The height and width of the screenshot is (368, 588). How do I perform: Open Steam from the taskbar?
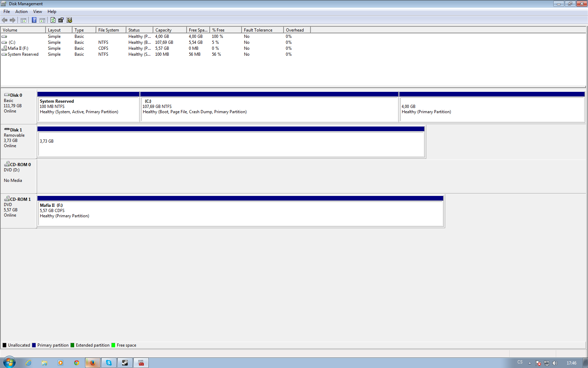[125, 363]
